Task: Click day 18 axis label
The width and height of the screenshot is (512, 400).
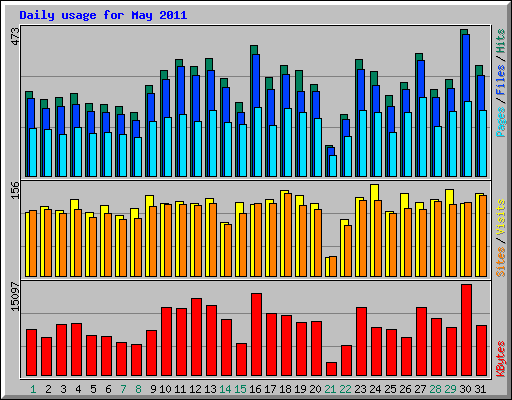Action: tap(285, 389)
